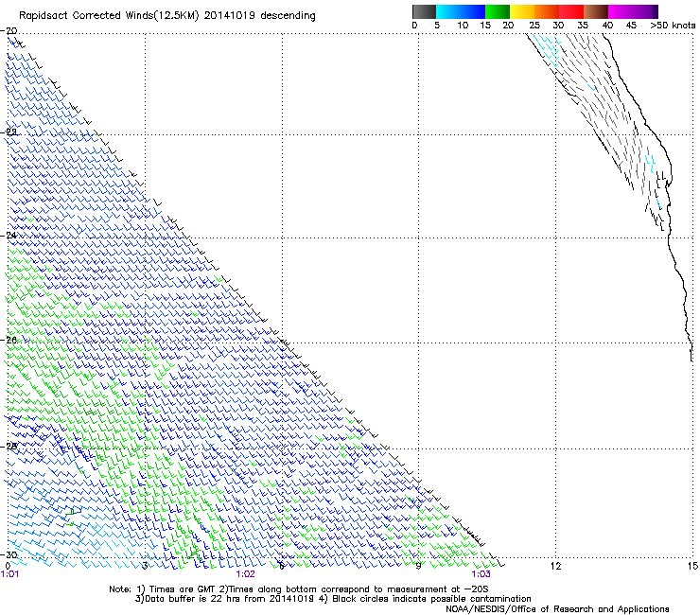The image size is (700, 615).
Task: Click the 'NOAA/NESDIS/Office of Research and Applications' credit
Action: pyautogui.click(x=557, y=609)
